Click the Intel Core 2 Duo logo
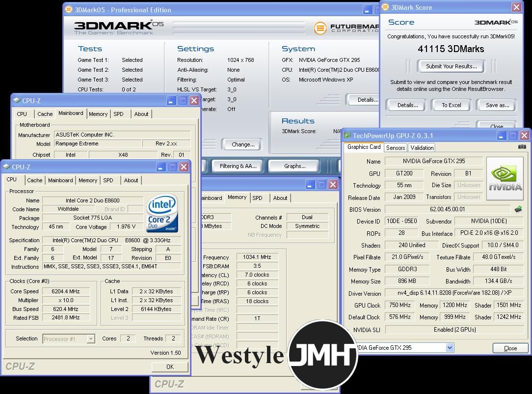532x394 pixels. coord(162,213)
